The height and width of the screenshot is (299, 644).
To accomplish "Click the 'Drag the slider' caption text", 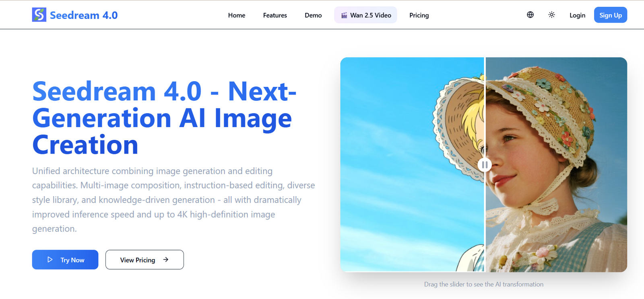I will click(x=483, y=284).
